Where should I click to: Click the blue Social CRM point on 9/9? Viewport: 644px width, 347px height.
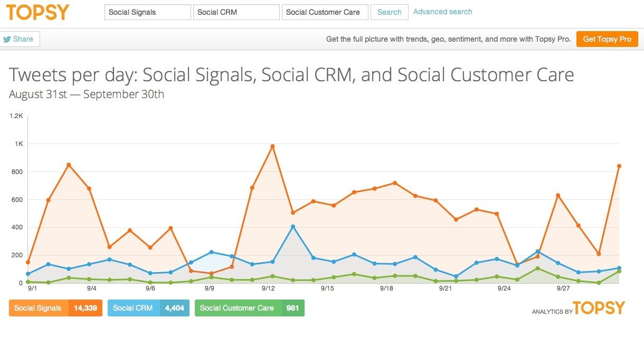tap(211, 252)
